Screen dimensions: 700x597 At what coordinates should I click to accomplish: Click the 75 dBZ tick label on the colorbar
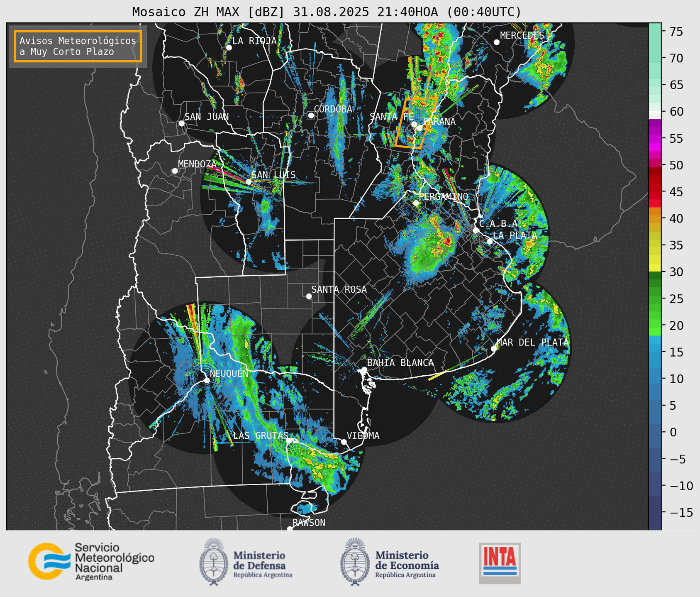pyautogui.click(x=676, y=32)
